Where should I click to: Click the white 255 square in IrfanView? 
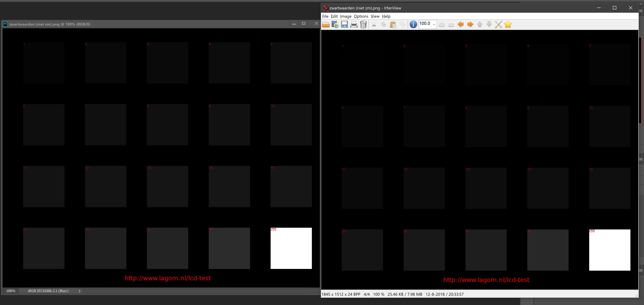(x=609, y=250)
